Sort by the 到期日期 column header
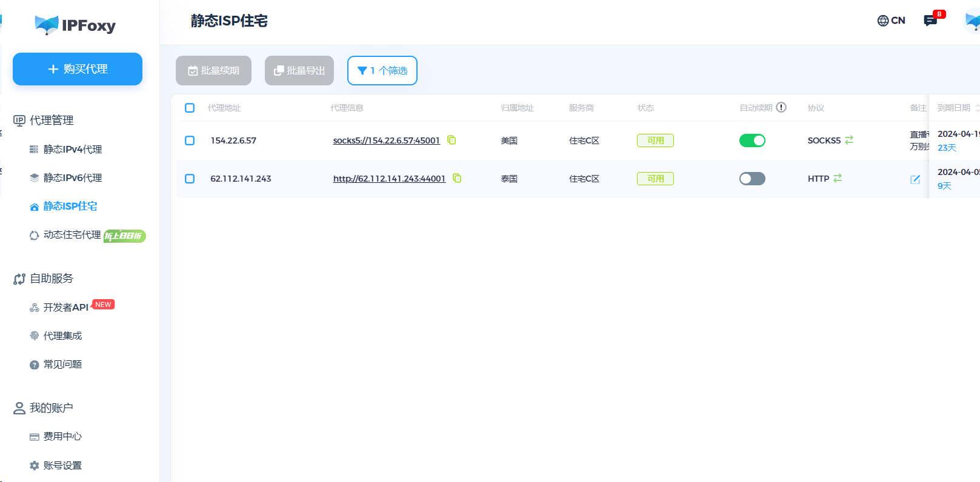The width and height of the screenshot is (980, 482). (x=954, y=108)
